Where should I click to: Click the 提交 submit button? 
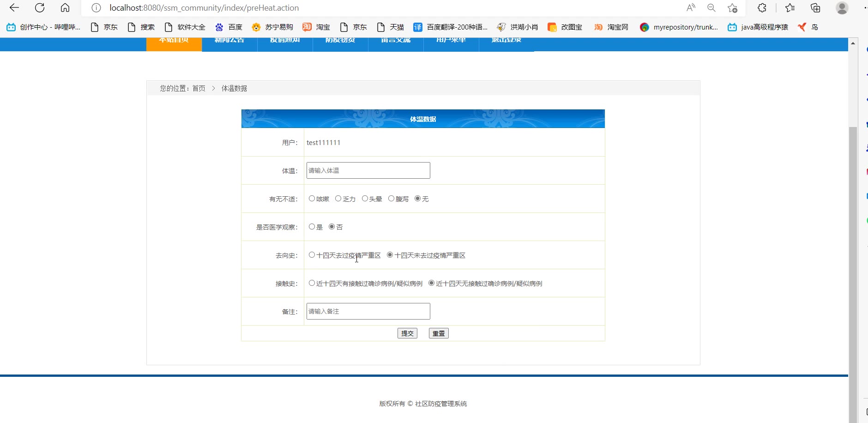(x=407, y=333)
